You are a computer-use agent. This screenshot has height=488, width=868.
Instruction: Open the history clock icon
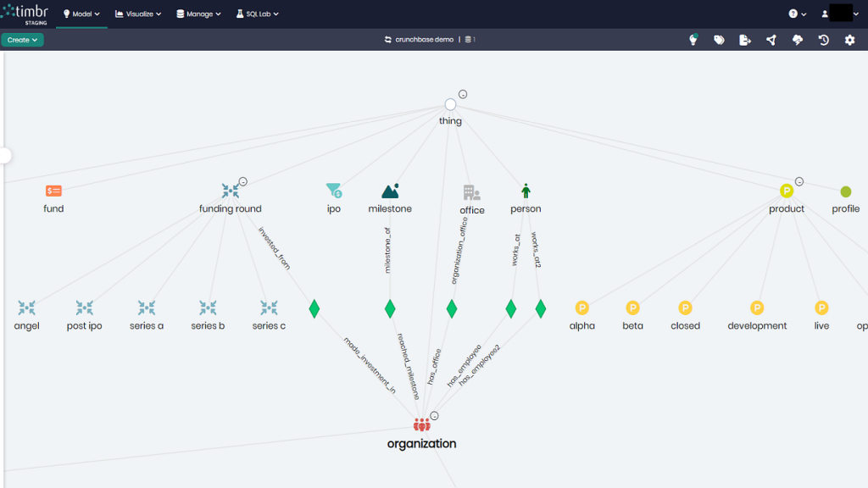pos(824,40)
